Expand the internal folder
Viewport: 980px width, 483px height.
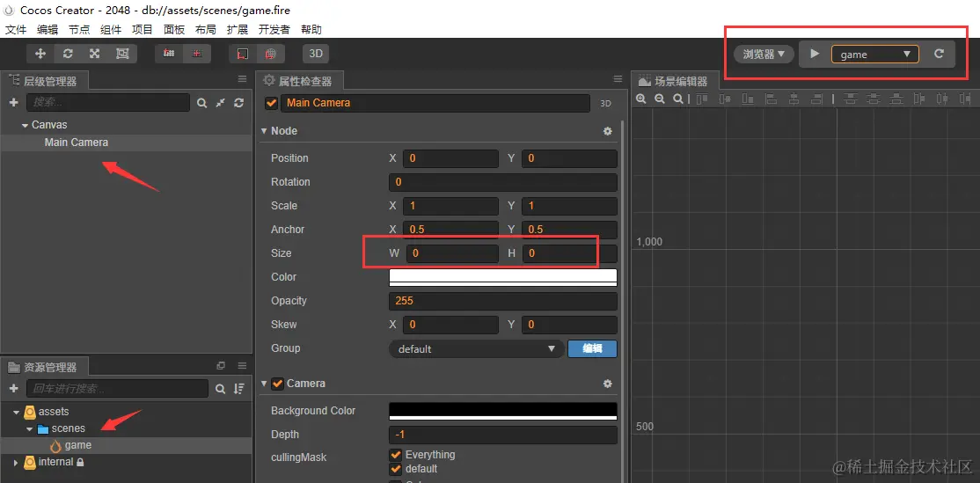pyautogui.click(x=16, y=463)
